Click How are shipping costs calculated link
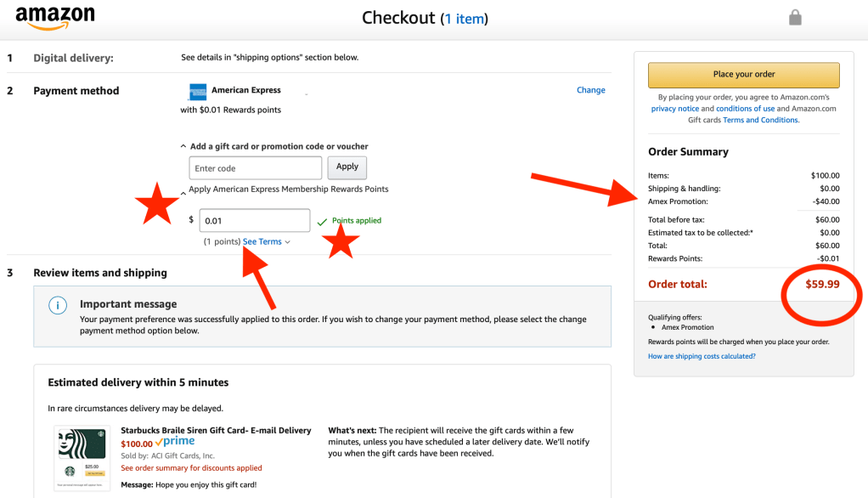The image size is (868, 498). (702, 357)
